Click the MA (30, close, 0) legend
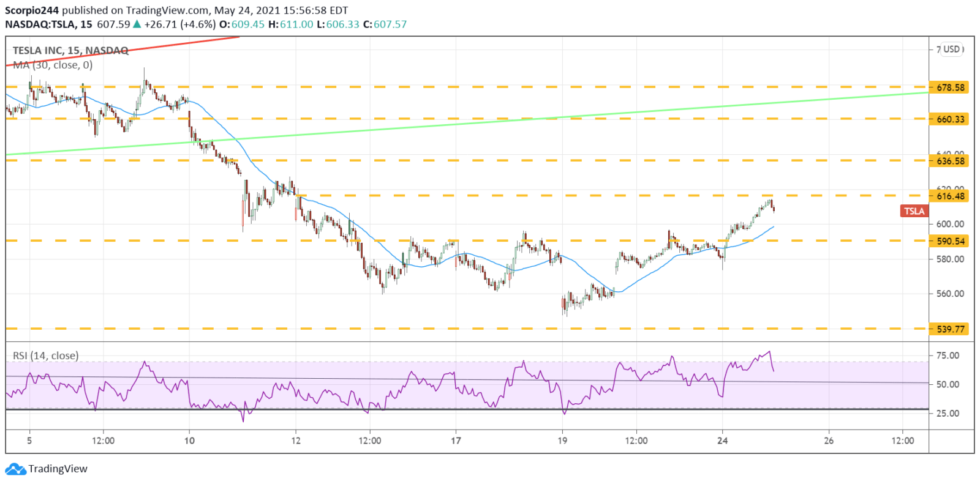This screenshot has height=484, width=980. (x=53, y=65)
